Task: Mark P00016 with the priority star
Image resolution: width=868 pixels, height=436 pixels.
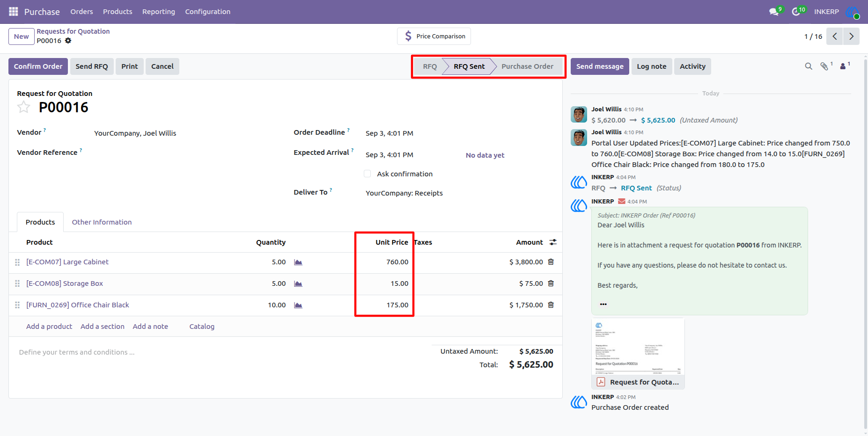Action: (x=23, y=108)
